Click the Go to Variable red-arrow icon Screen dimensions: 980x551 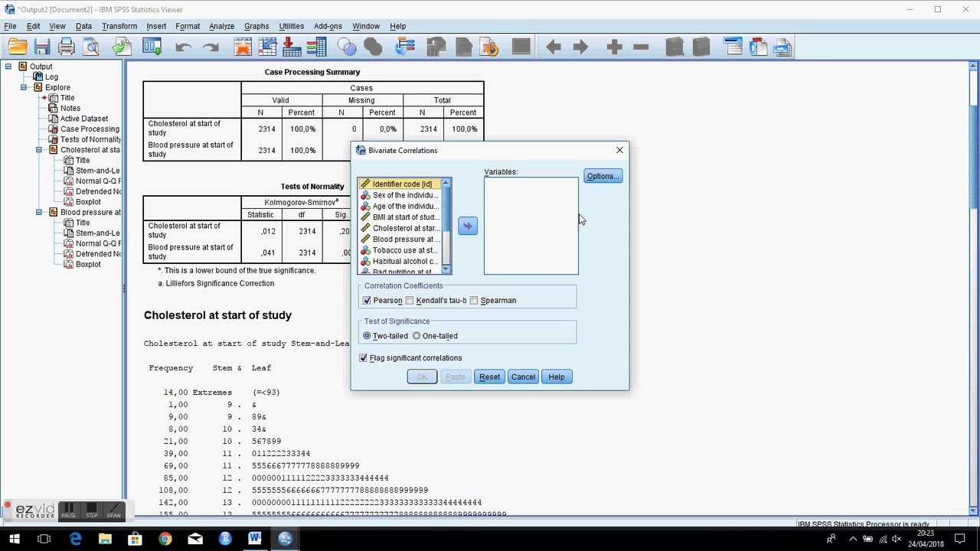click(x=292, y=47)
